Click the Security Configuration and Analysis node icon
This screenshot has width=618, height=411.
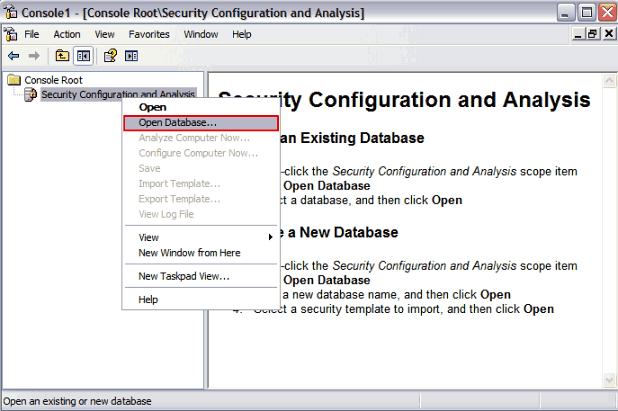[x=30, y=95]
